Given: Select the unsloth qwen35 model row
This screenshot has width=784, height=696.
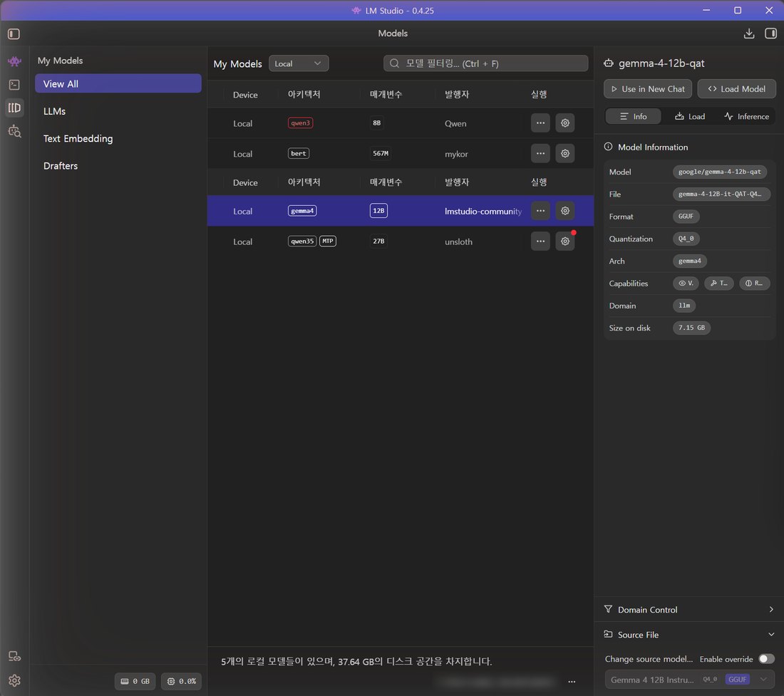Looking at the screenshot, I should [x=401, y=241].
